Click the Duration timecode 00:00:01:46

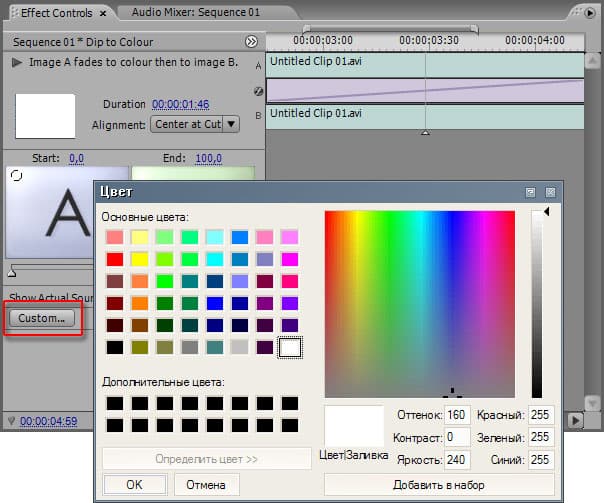pos(180,104)
